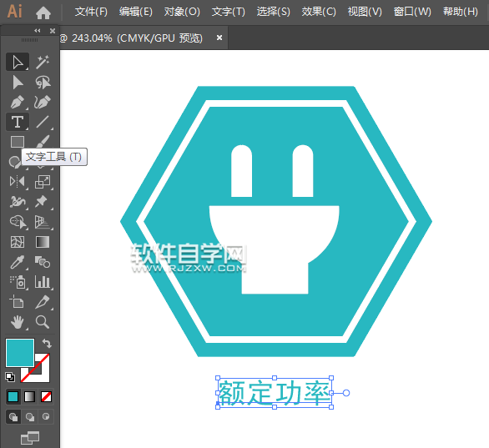Image resolution: width=489 pixels, height=448 pixels.
Task: Select the Selection tool (black arrow)
Action: 18,62
